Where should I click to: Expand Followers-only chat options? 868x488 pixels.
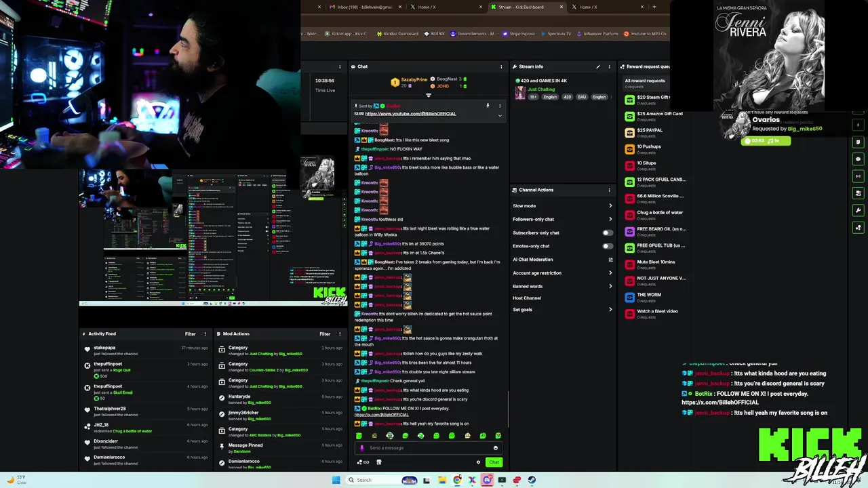[x=610, y=219]
